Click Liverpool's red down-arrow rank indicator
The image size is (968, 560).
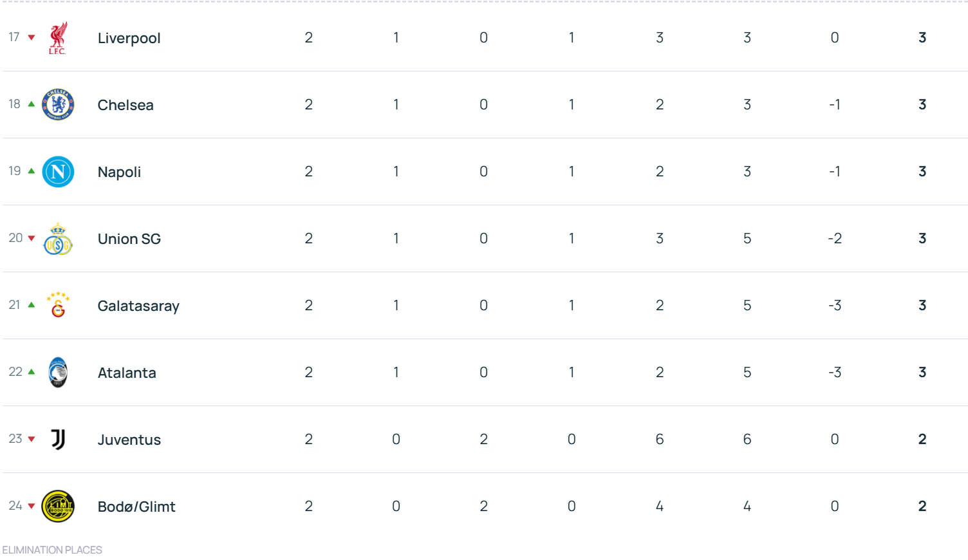point(32,37)
